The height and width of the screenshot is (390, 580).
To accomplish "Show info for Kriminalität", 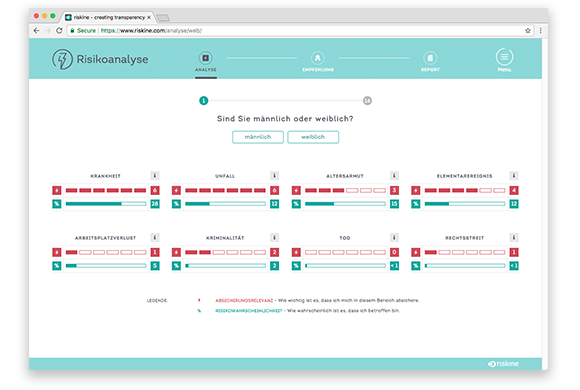I will 274,237.
